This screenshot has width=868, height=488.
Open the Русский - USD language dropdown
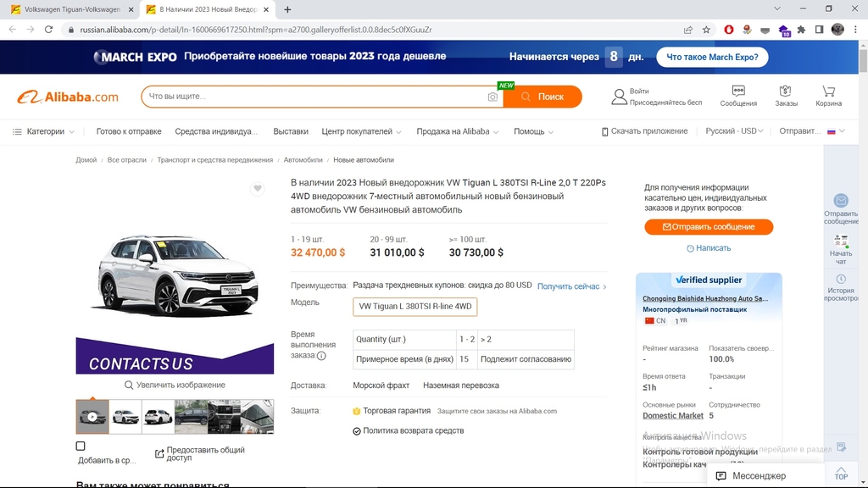[734, 131]
